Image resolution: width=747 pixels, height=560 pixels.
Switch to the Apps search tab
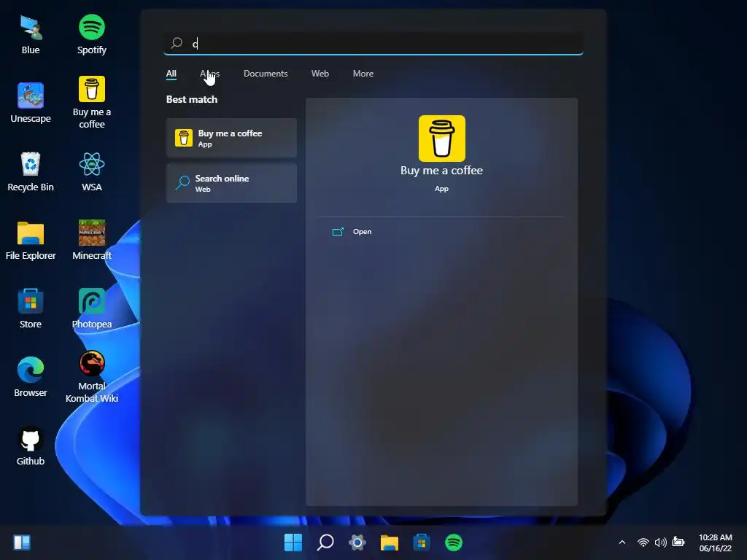click(x=209, y=74)
